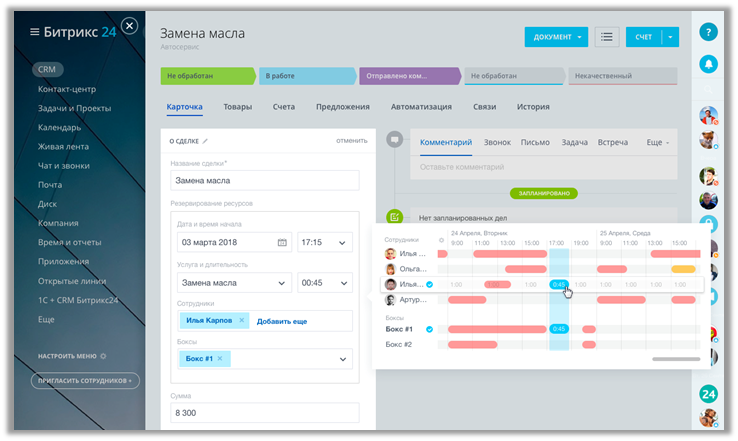Select the Письмо activity tab
Screen dimensions: 738x441
(535, 142)
